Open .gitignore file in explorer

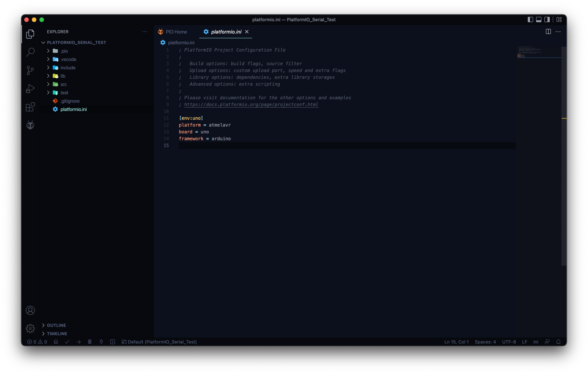click(x=70, y=101)
